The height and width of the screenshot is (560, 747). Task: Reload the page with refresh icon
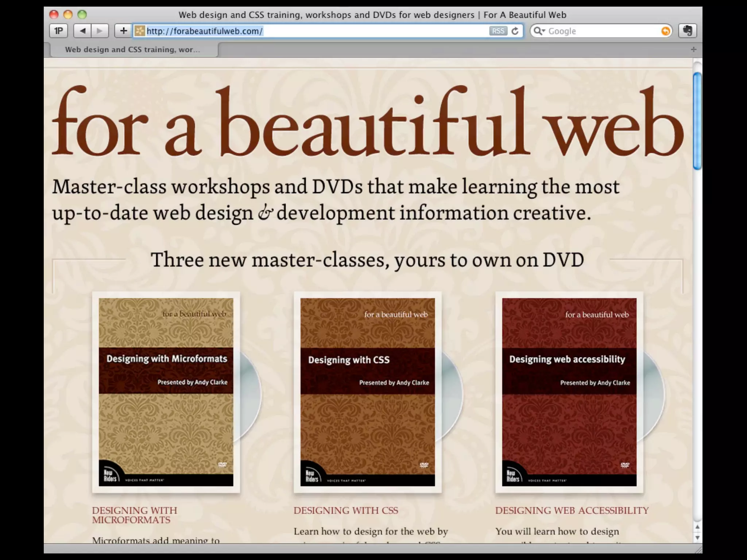pos(515,31)
